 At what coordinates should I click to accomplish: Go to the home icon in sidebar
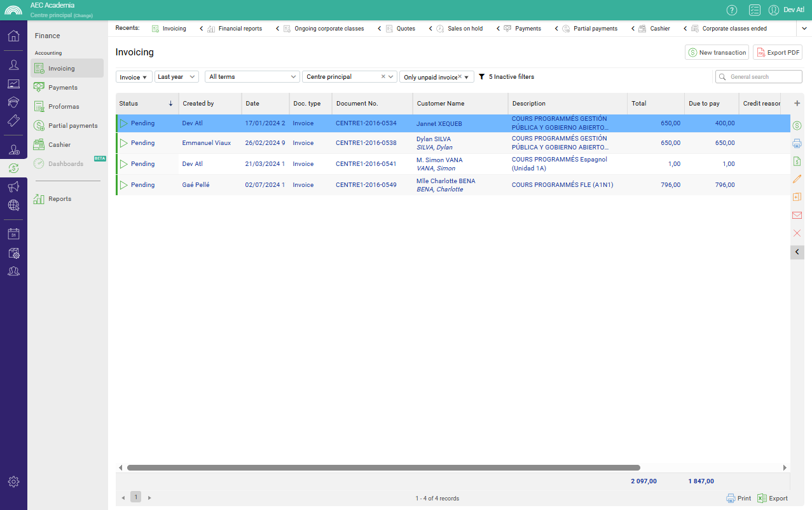click(13, 36)
